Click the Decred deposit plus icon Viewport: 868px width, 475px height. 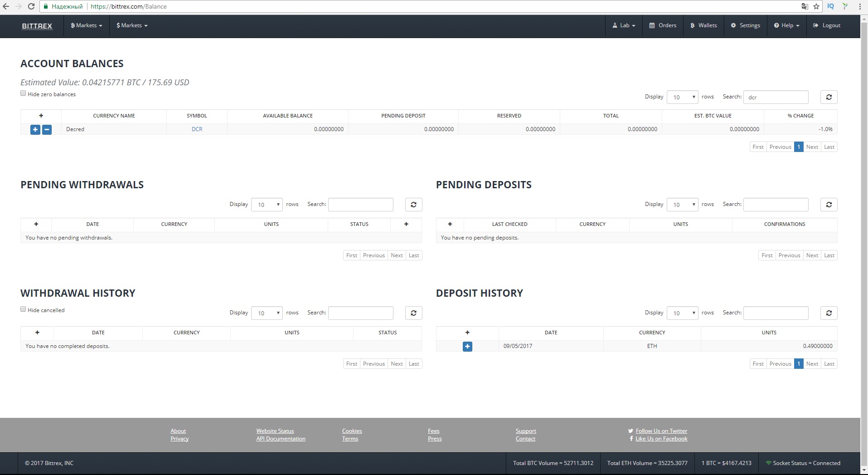(x=35, y=129)
